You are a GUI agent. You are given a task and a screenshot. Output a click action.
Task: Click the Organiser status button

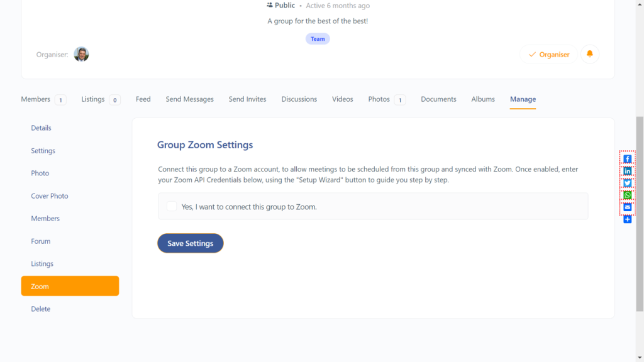tap(548, 54)
